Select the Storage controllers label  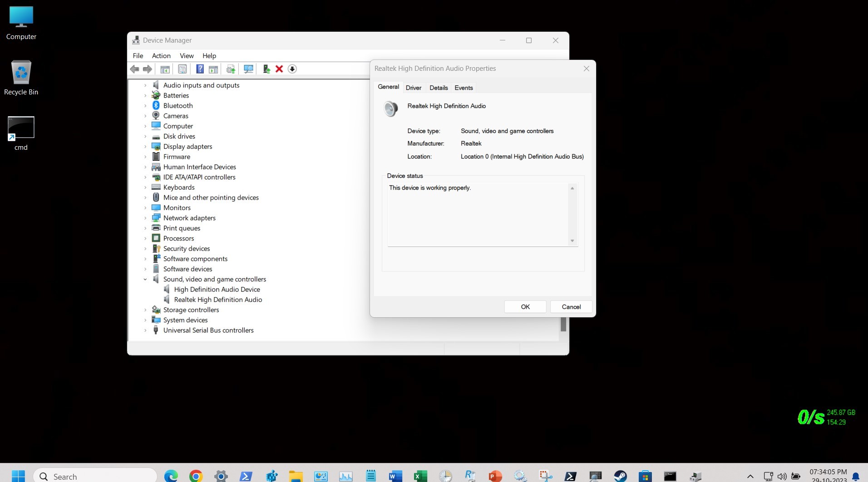point(191,310)
